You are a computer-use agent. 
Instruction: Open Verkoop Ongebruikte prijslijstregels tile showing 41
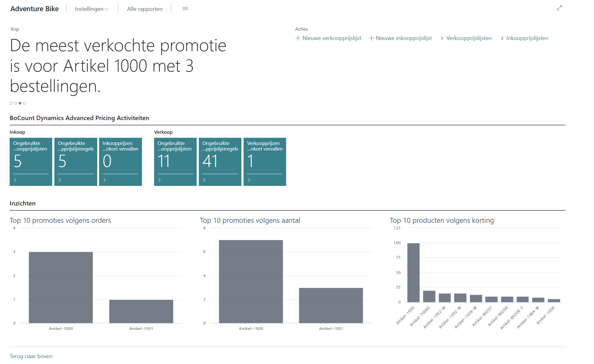pyautogui.click(x=220, y=161)
